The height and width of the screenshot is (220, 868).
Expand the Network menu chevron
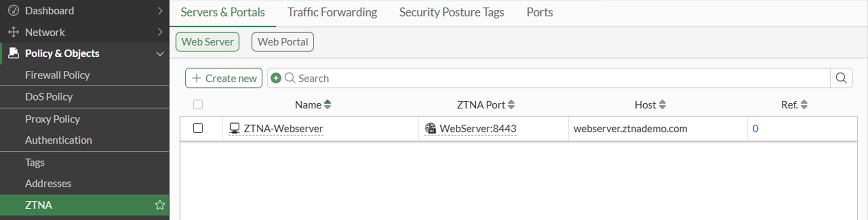pyautogui.click(x=160, y=32)
